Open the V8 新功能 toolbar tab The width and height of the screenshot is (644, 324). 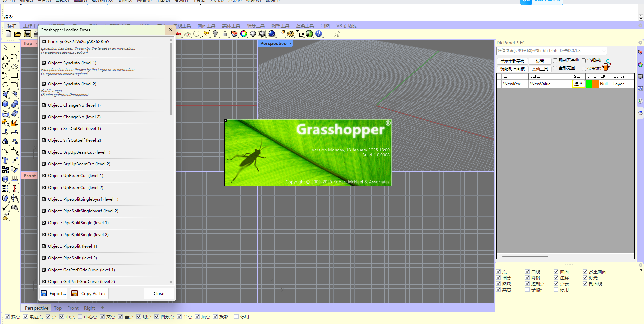click(347, 26)
